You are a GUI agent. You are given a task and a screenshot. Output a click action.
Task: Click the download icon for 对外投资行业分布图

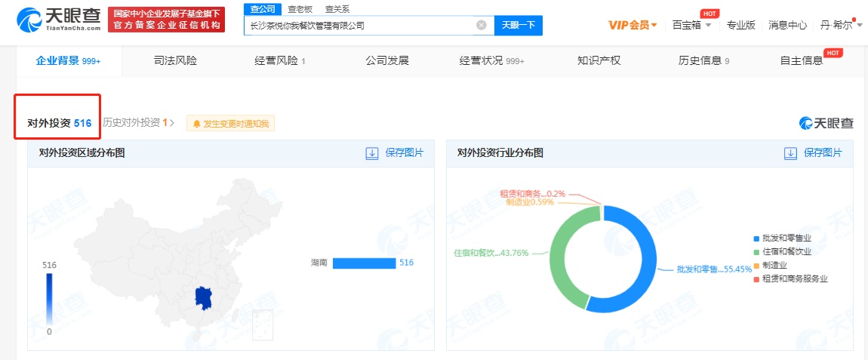pos(790,153)
